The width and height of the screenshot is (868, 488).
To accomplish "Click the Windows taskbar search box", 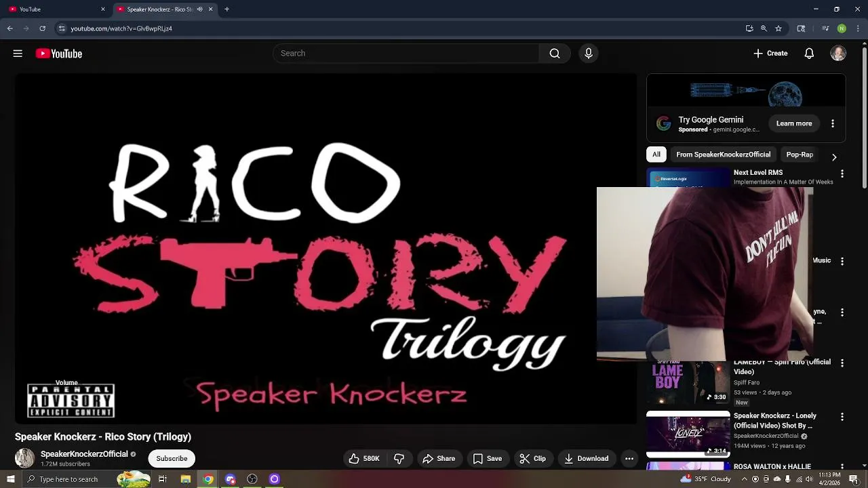I will click(x=87, y=479).
